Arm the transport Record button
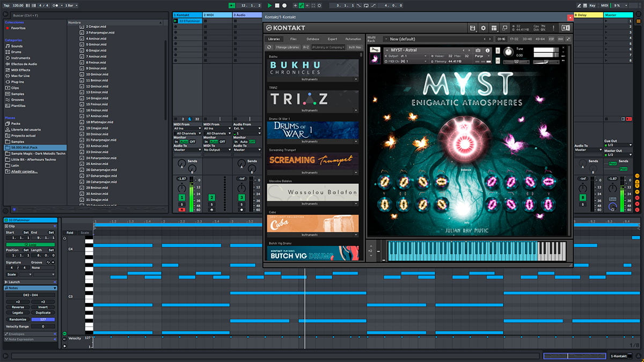 click(x=285, y=5)
